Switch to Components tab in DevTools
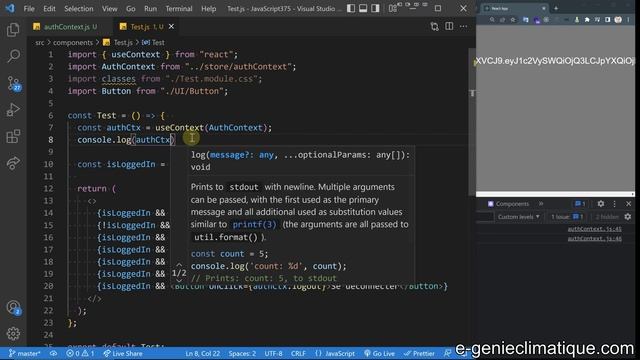Image resolution: width=640 pixels, height=360 pixels. coord(508,204)
